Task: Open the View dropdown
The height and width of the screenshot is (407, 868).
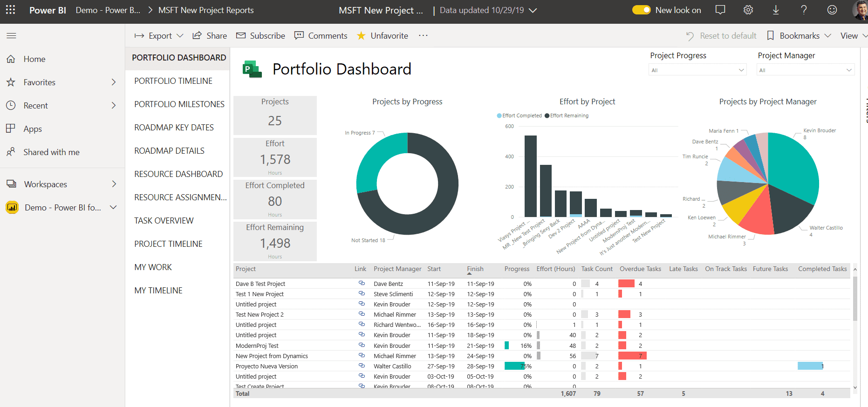Action: pos(854,36)
